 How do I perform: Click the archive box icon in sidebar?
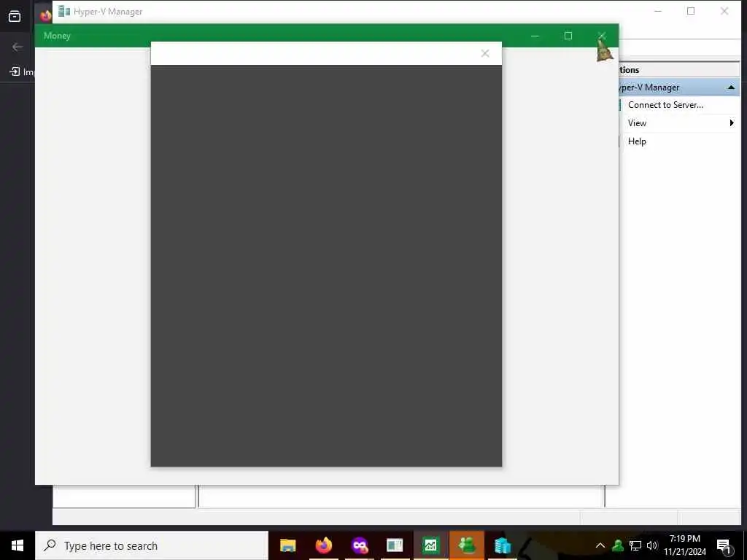click(15, 16)
